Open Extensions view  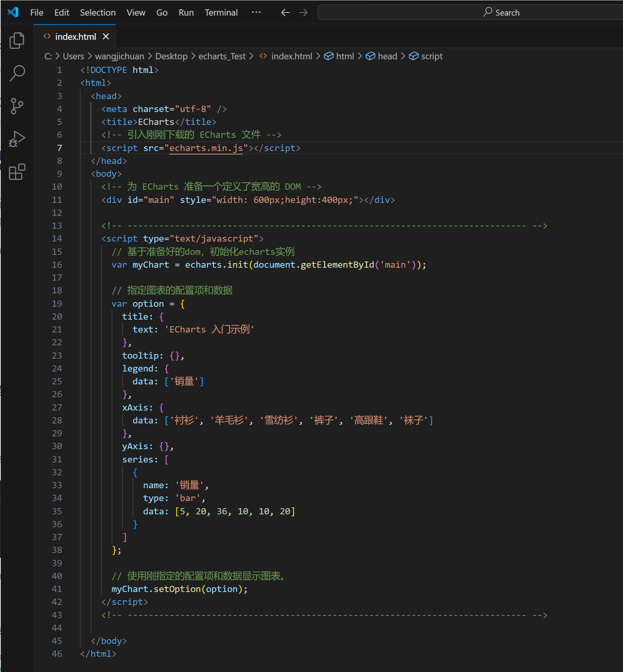point(17,172)
